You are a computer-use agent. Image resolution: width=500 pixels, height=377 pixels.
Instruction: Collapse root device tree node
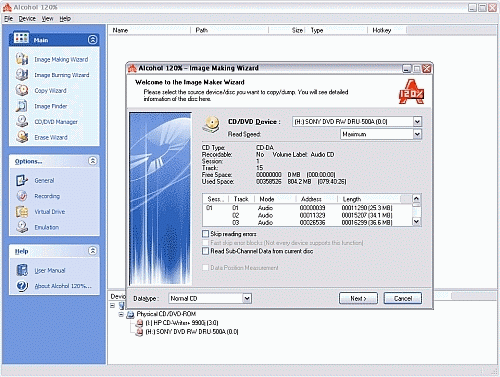(112, 305)
